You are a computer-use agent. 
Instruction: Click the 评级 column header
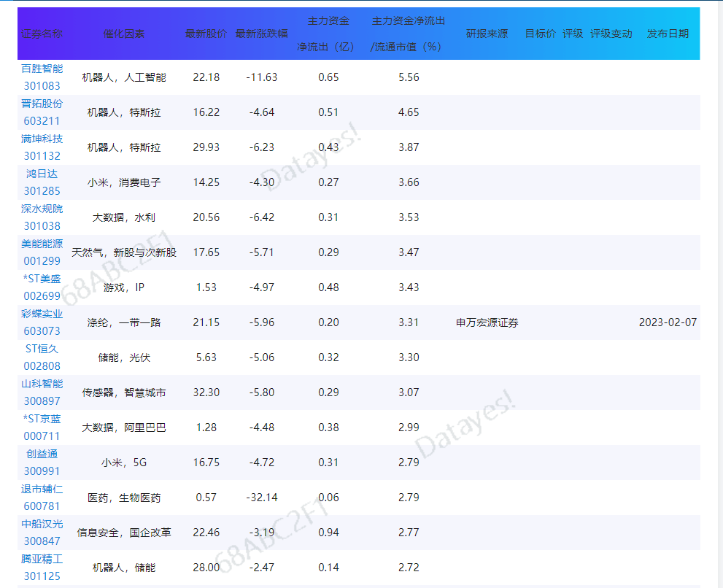pyautogui.click(x=573, y=34)
